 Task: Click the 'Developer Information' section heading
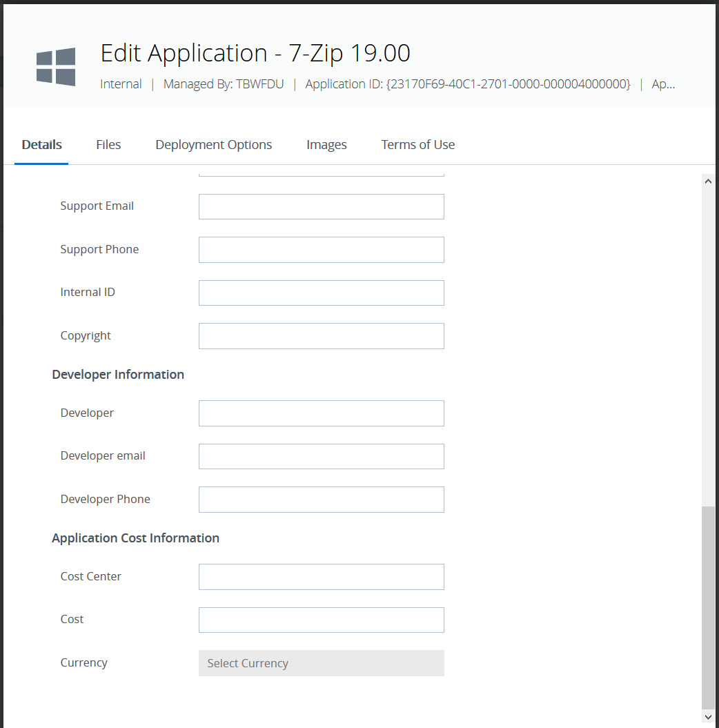tap(118, 374)
